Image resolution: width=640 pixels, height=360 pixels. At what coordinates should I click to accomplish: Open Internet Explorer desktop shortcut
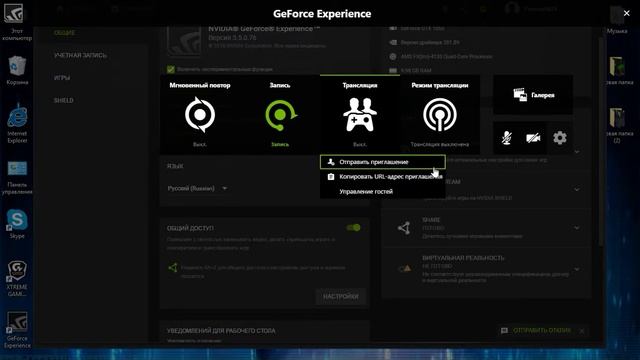point(17,123)
